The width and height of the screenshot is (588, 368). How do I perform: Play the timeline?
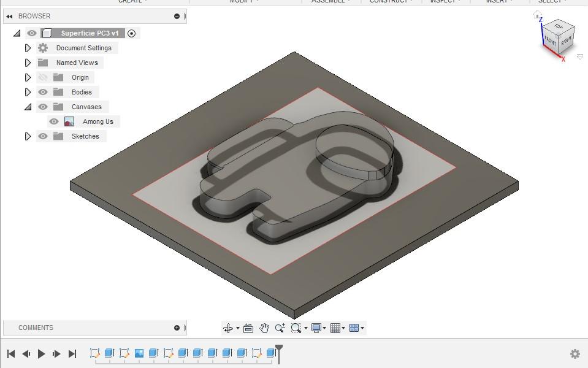click(x=41, y=354)
